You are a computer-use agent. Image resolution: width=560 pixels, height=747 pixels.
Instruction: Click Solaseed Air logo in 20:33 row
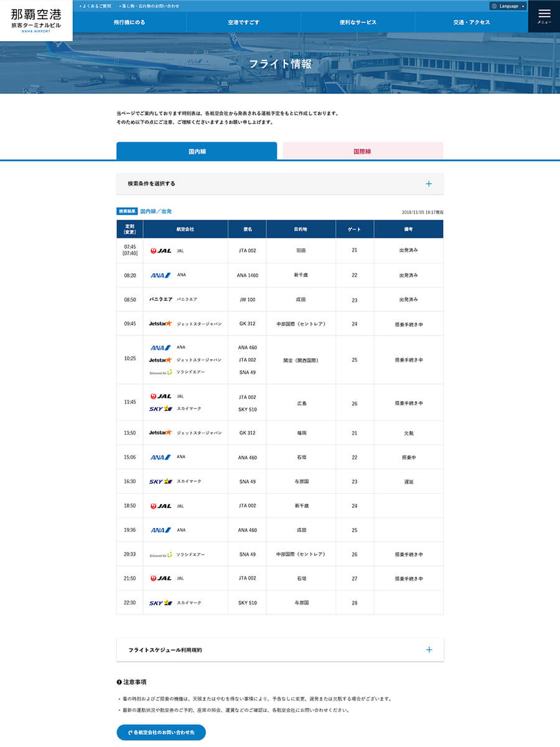coord(161,555)
